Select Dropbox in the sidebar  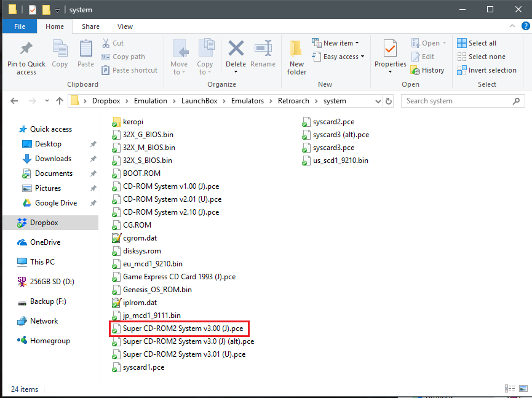click(x=50, y=223)
